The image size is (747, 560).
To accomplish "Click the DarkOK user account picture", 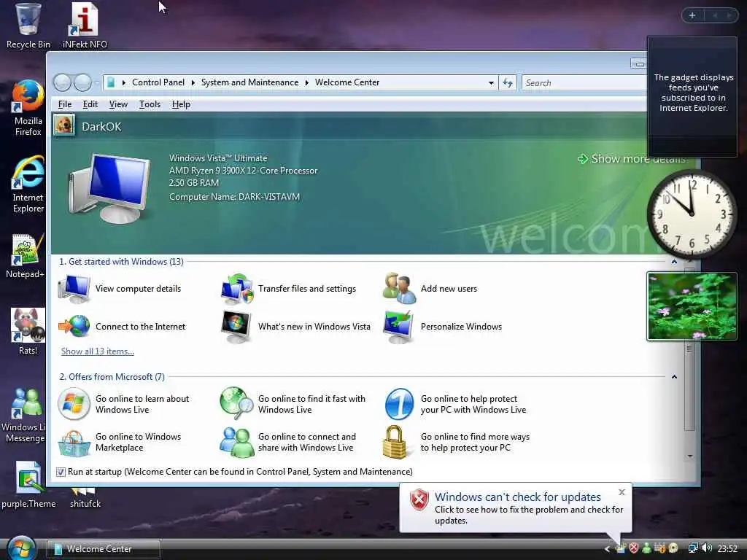I will pos(64,125).
